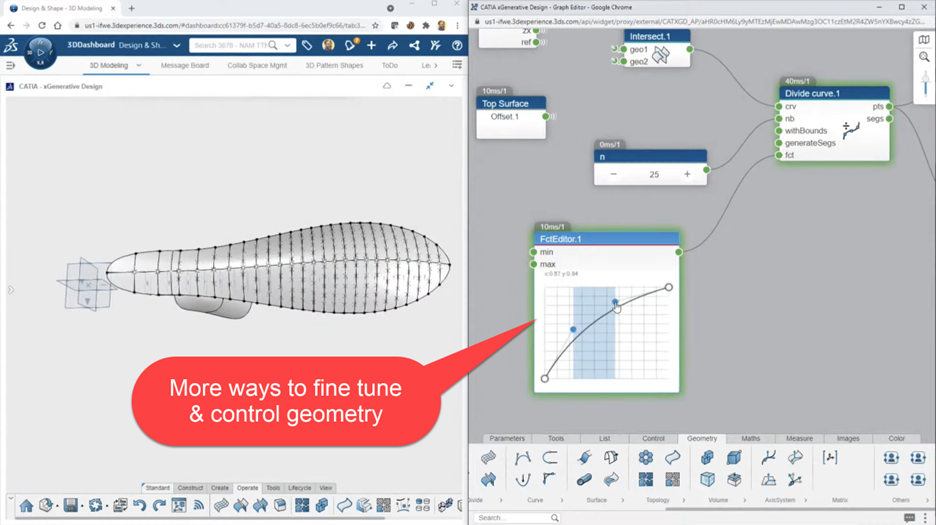This screenshot has width=936, height=525.
Task: Click the tag icon in the top bar
Action: 307,45
